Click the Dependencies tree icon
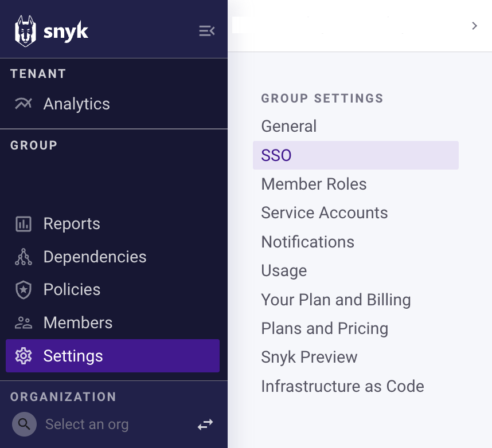 [24, 257]
